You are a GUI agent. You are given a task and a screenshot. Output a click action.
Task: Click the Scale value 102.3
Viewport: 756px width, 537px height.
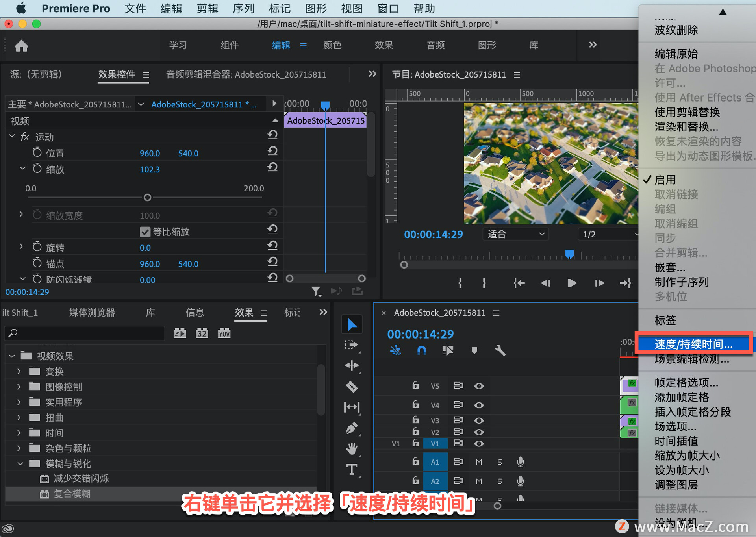[150, 169]
